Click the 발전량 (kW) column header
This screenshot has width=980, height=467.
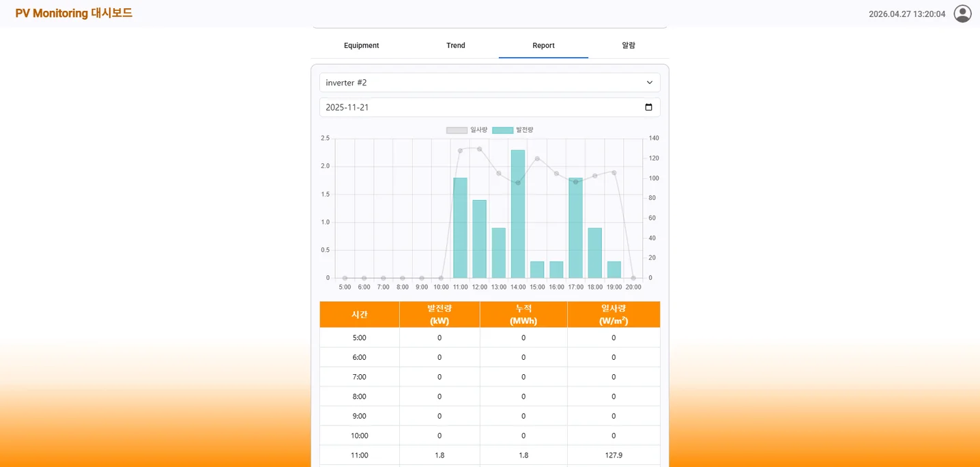(x=439, y=315)
